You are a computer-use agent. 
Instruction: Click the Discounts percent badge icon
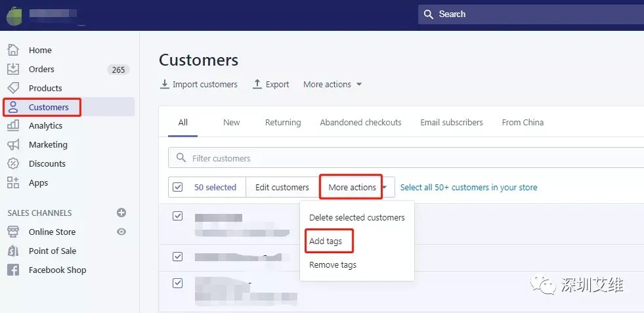click(x=13, y=163)
